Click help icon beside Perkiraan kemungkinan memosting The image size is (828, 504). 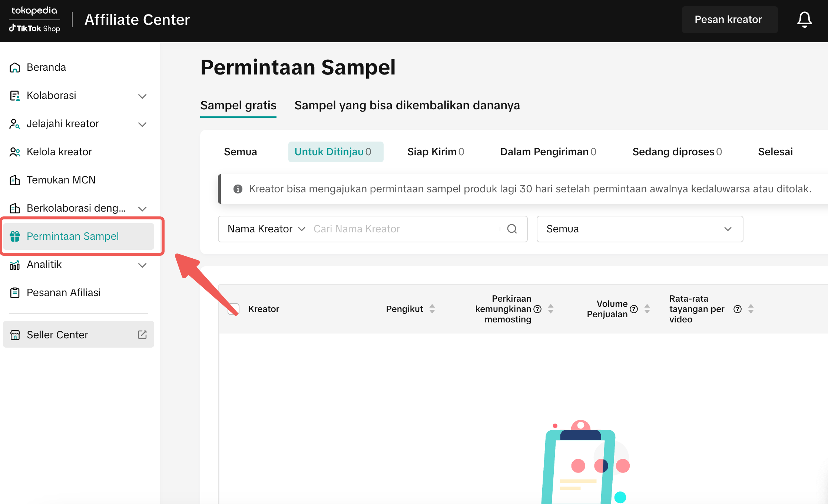[537, 309]
